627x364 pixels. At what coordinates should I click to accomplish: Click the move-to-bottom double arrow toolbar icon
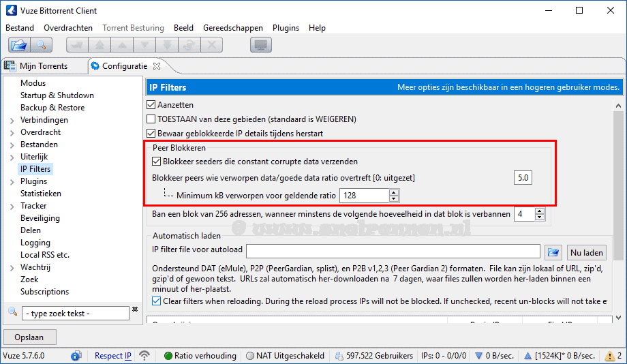(167, 45)
